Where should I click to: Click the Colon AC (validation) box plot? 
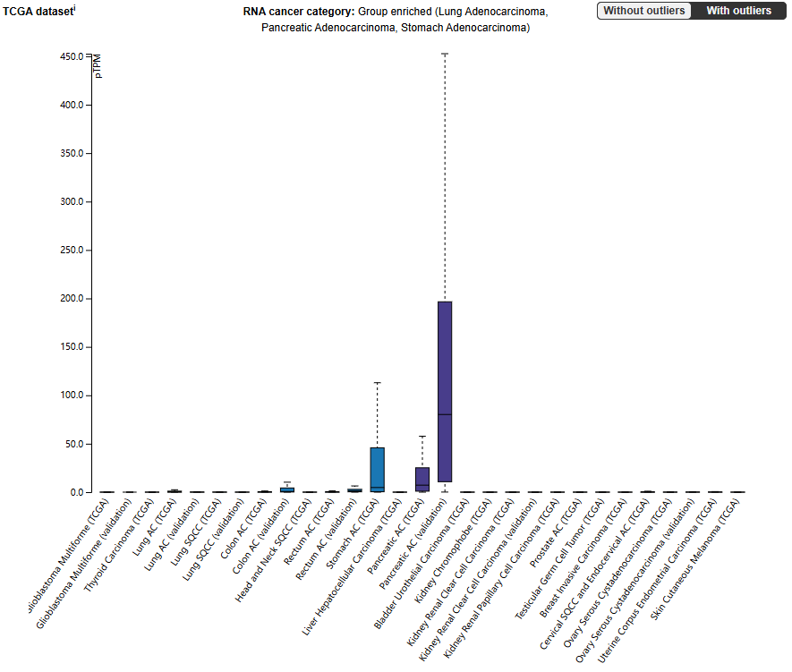tap(286, 489)
